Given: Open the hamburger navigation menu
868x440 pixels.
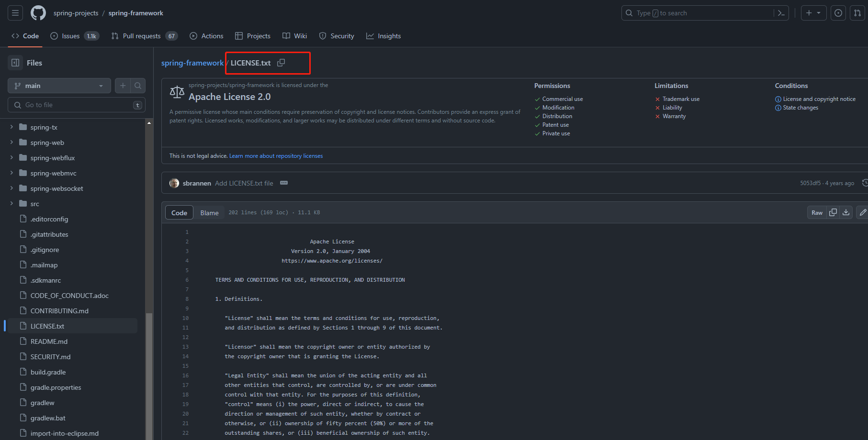Looking at the screenshot, I should [x=15, y=13].
